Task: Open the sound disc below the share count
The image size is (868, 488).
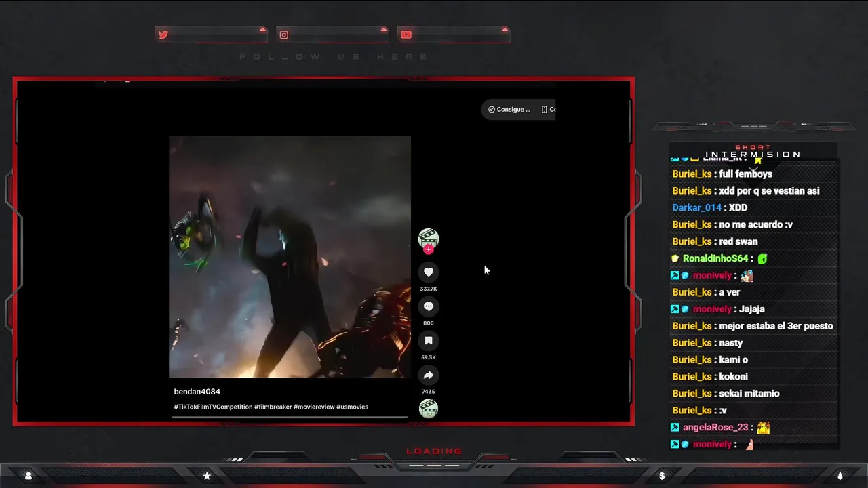Action: point(429,407)
